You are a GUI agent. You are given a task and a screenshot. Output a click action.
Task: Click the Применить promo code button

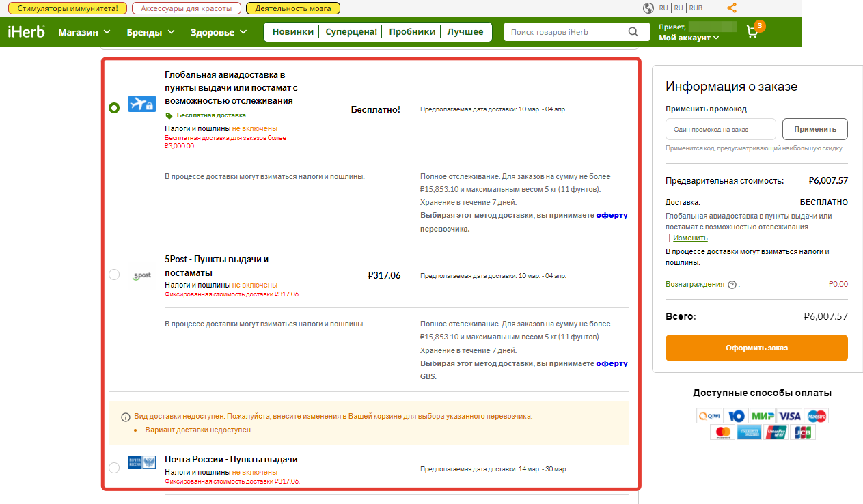(815, 129)
